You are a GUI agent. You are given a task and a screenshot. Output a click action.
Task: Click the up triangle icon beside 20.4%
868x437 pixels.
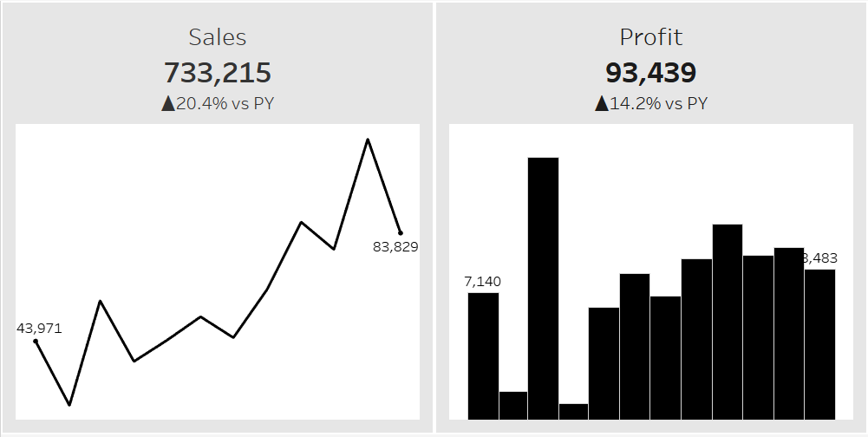pyautogui.click(x=168, y=104)
